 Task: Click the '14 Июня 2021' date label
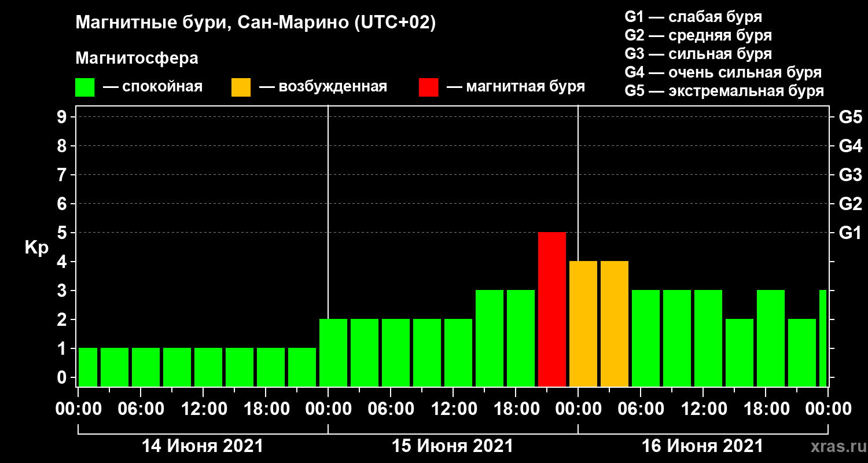pos(203,446)
